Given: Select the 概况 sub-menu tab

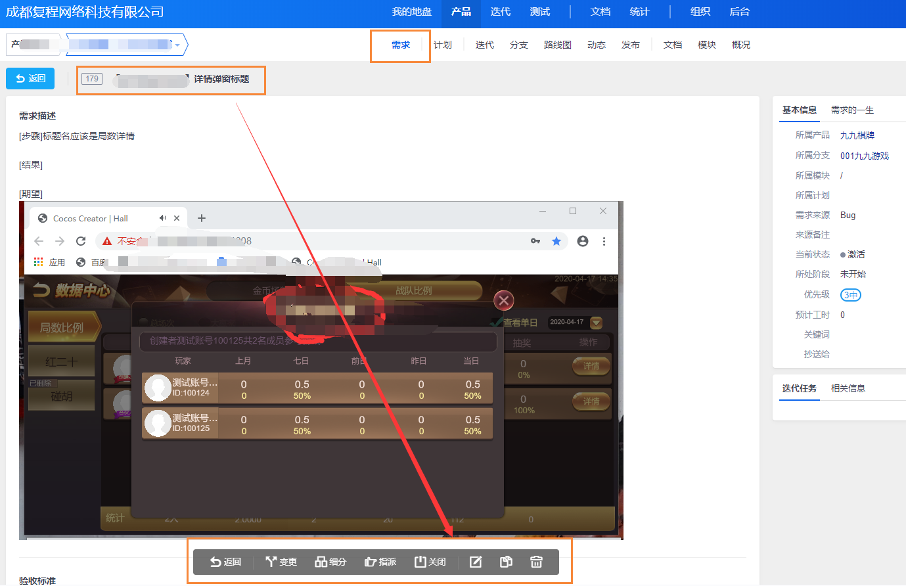Looking at the screenshot, I should [x=741, y=45].
